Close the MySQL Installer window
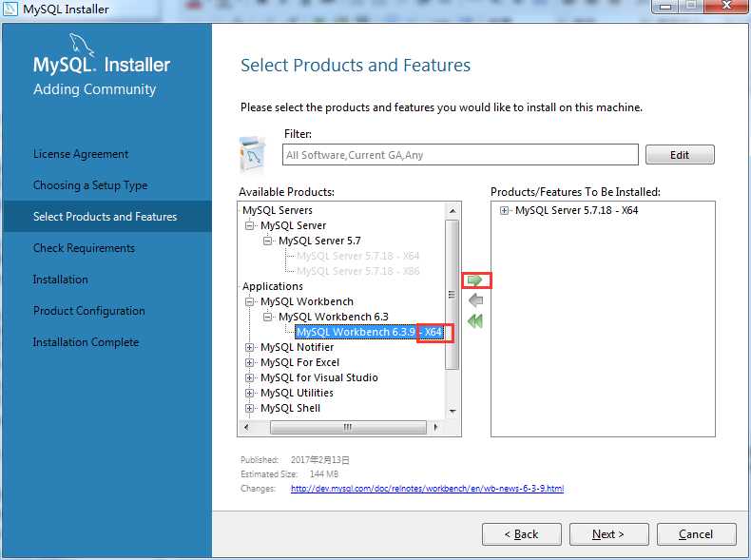Image resolution: width=751 pixels, height=560 pixels. click(726, 6)
